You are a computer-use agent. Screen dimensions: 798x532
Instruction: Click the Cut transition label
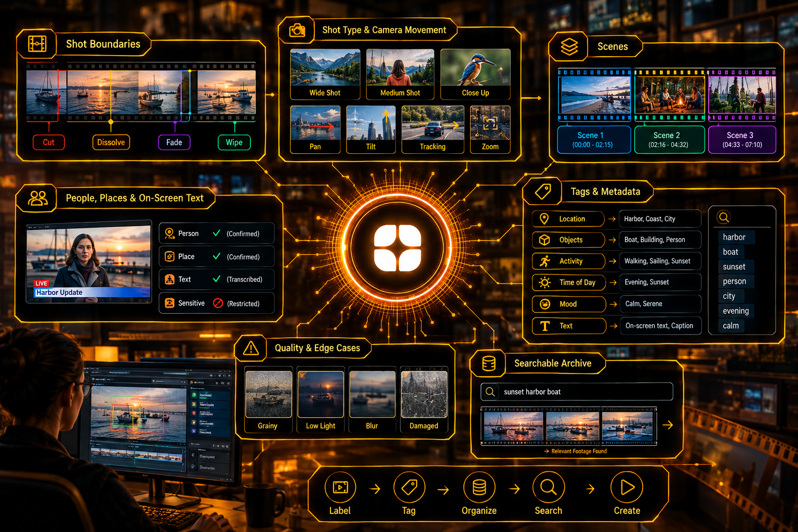click(x=49, y=142)
